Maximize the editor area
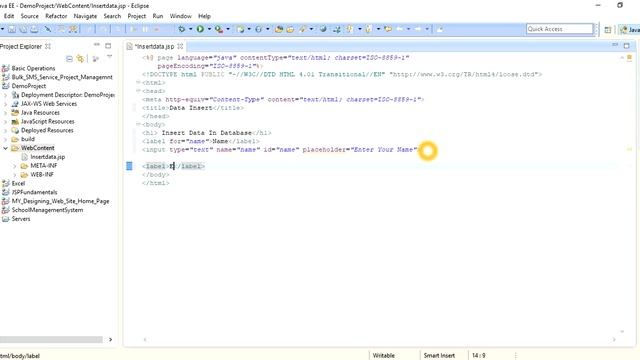The width and height of the screenshot is (640, 360). (627, 46)
